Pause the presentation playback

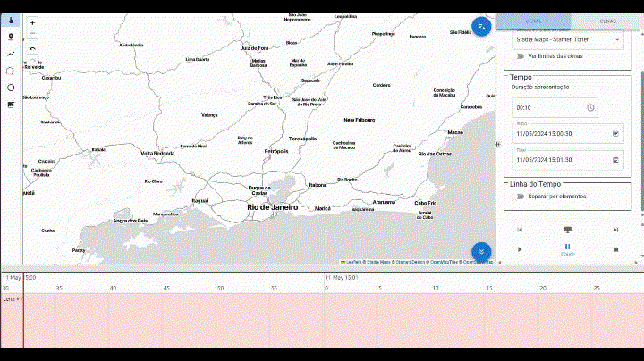click(567, 248)
